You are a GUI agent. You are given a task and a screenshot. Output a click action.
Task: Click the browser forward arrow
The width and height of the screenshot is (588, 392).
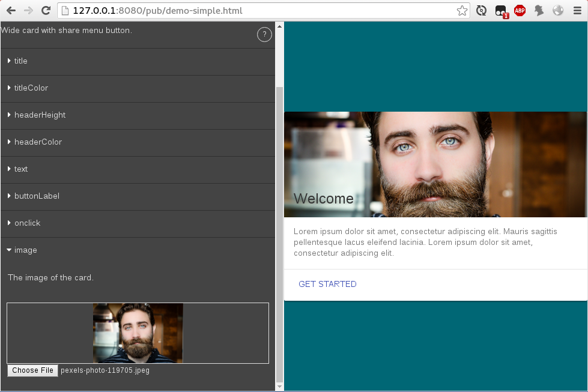pyautogui.click(x=28, y=10)
